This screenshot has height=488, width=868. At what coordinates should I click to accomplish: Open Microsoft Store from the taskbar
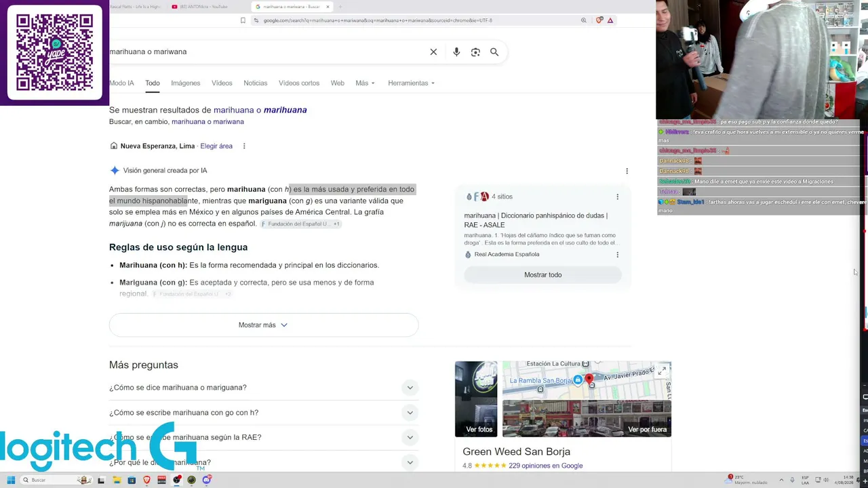(132, 480)
